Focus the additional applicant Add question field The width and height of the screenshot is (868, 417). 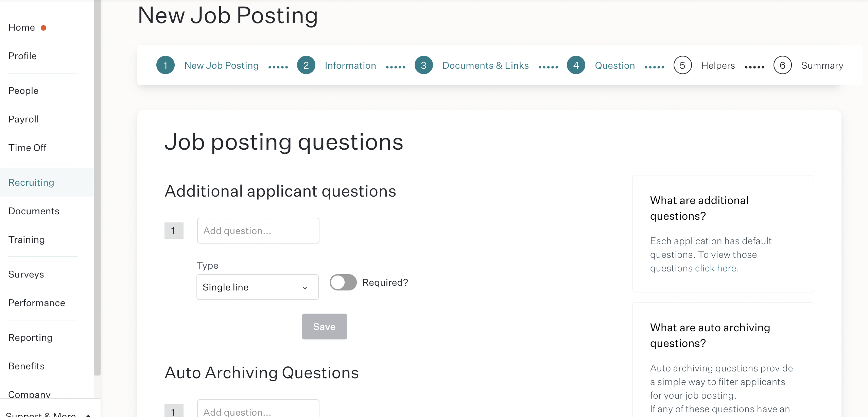pyautogui.click(x=258, y=231)
